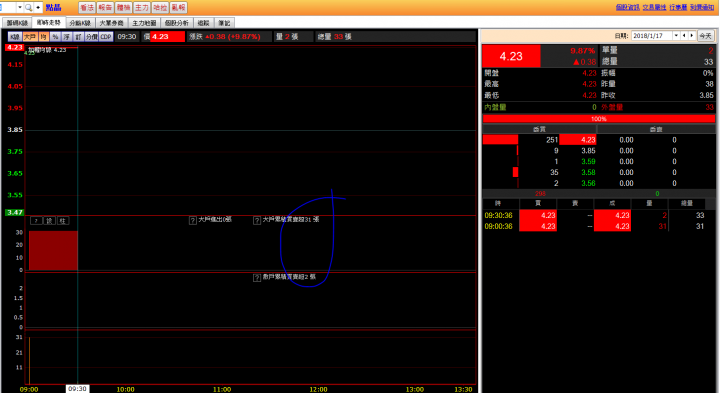720x393 pixels.
Task: Toggle the K線 chart mode button
Action: click(14, 37)
